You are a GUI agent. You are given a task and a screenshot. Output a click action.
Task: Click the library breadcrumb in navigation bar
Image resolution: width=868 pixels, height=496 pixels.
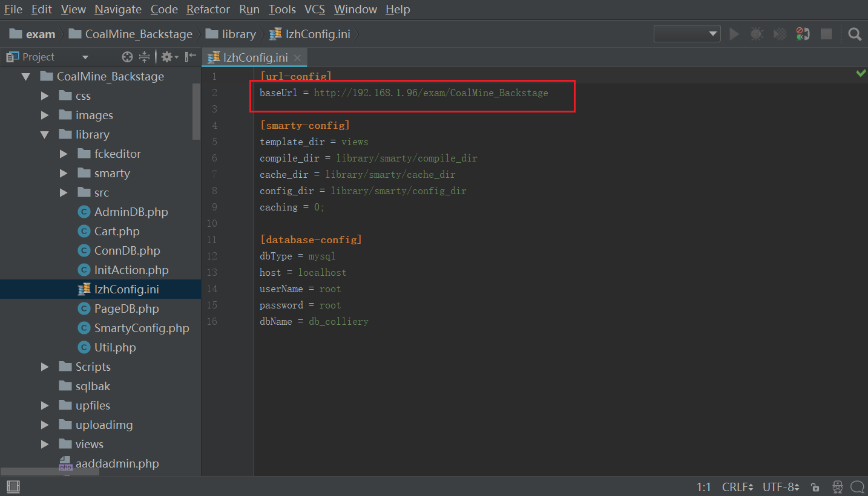click(x=231, y=34)
